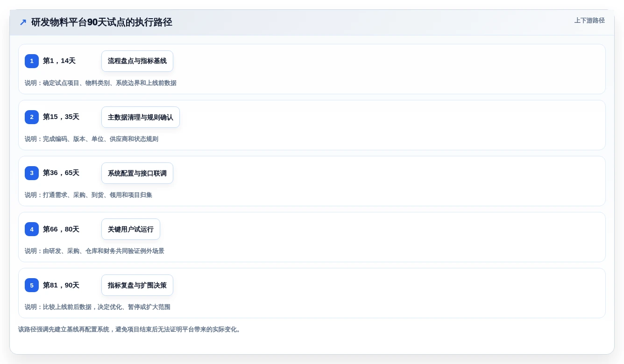The height and width of the screenshot is (364, 624).
Task: Select step number badge 2
Action: 32,117
